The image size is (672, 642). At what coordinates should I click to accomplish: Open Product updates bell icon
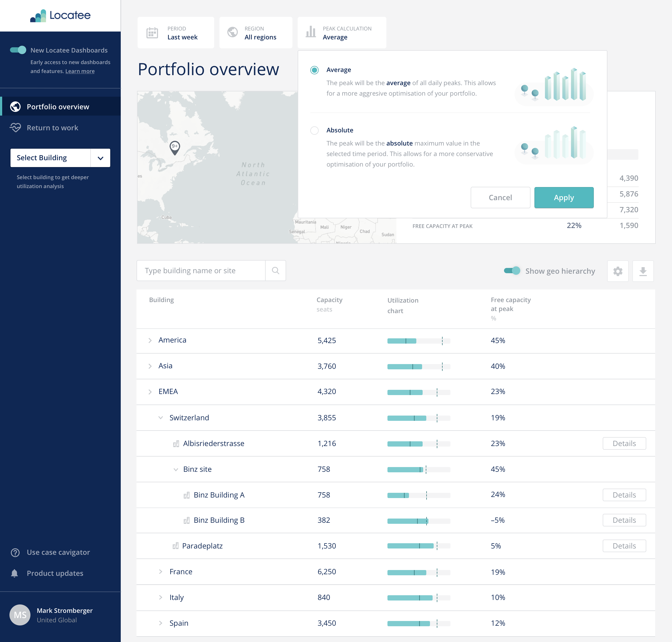pyautogui.click(x=14, y=573)
